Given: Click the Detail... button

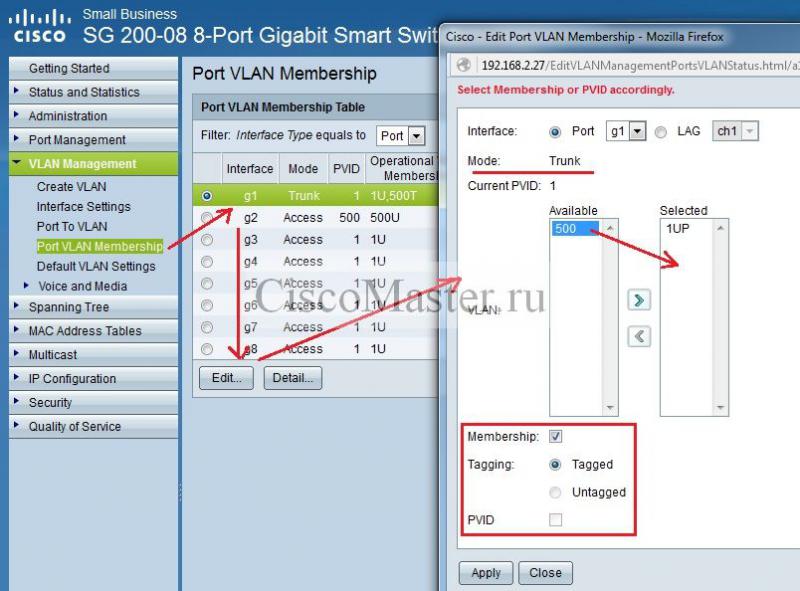Looking at the screenshot, I should point(292,378).
